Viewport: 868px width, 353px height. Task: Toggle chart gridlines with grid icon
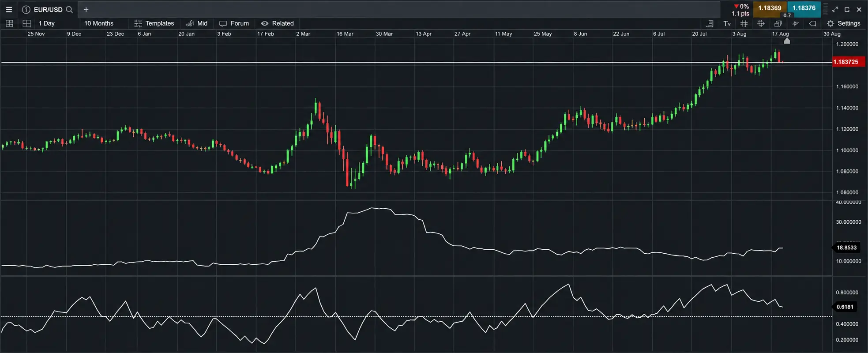tap(744, 23)
